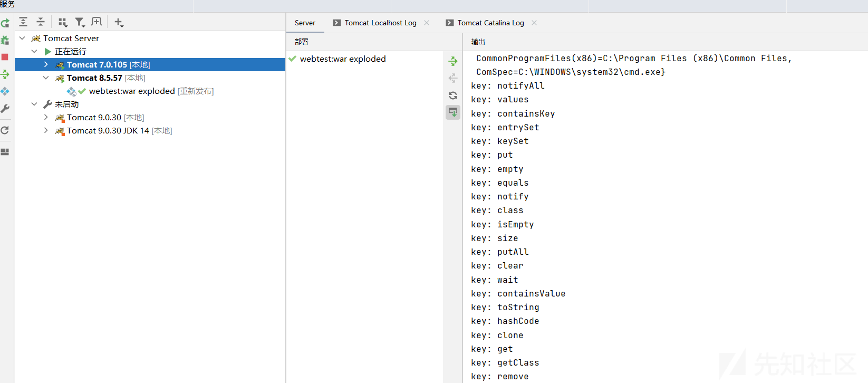
Task: Open the filter funnel icon
Action: click(80, 22)
